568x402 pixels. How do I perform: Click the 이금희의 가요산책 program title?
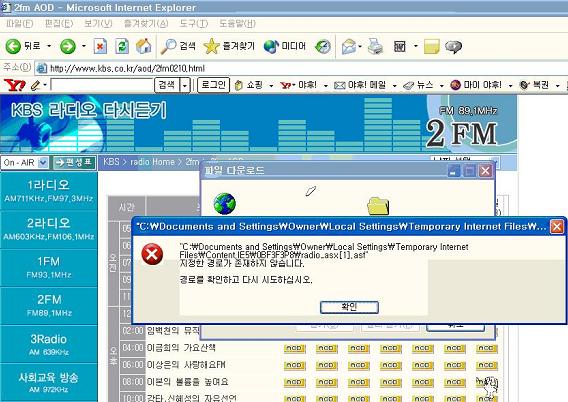point(181,348)
